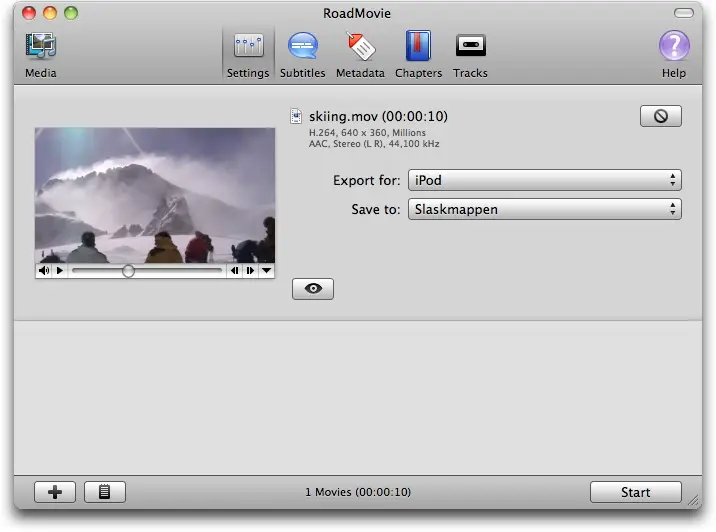This screenshot has width=716, height=532.
Task: Minimize the window with the yellow button
Action: 50,13
